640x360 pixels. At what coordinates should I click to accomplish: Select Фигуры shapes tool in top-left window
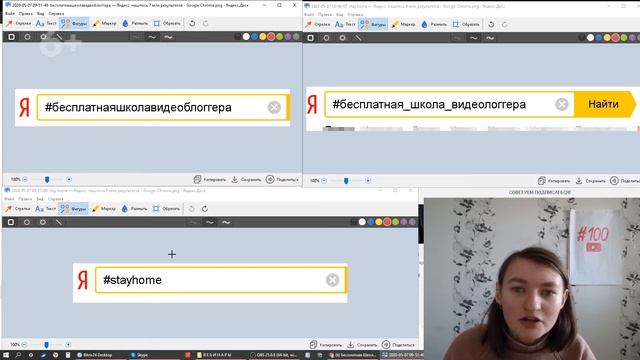click(74, 24)
